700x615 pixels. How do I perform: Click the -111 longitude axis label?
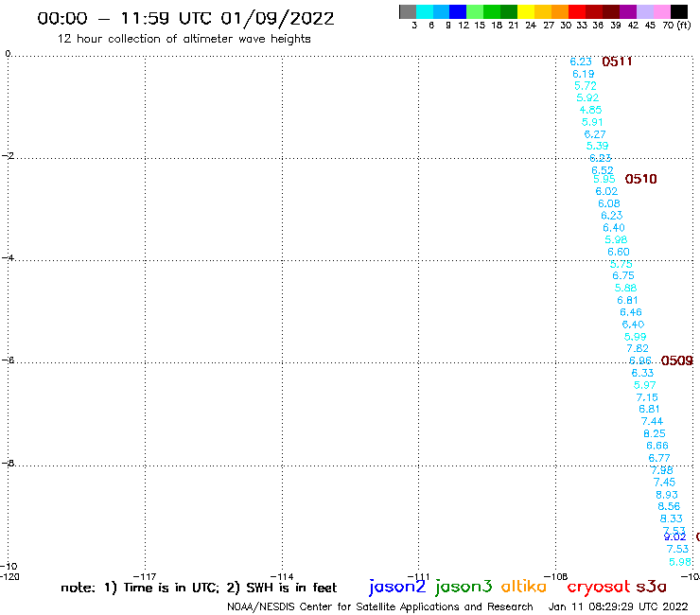coord(418,576)
